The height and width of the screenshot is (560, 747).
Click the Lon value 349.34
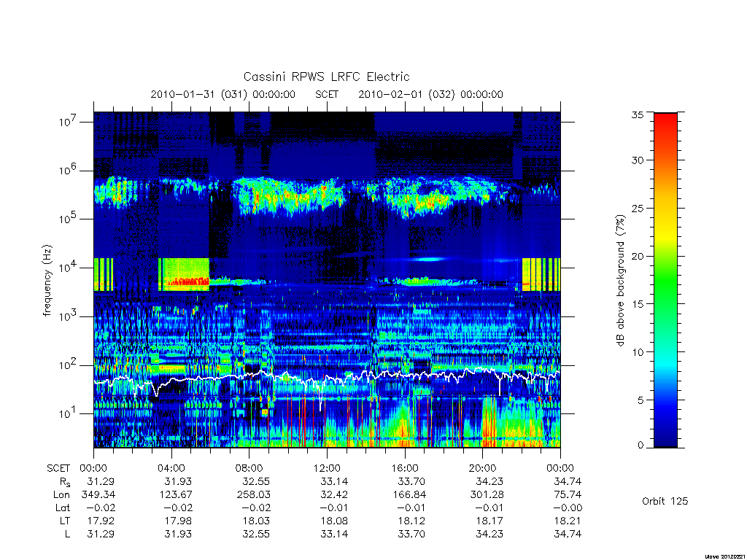[x=98, y=495]
